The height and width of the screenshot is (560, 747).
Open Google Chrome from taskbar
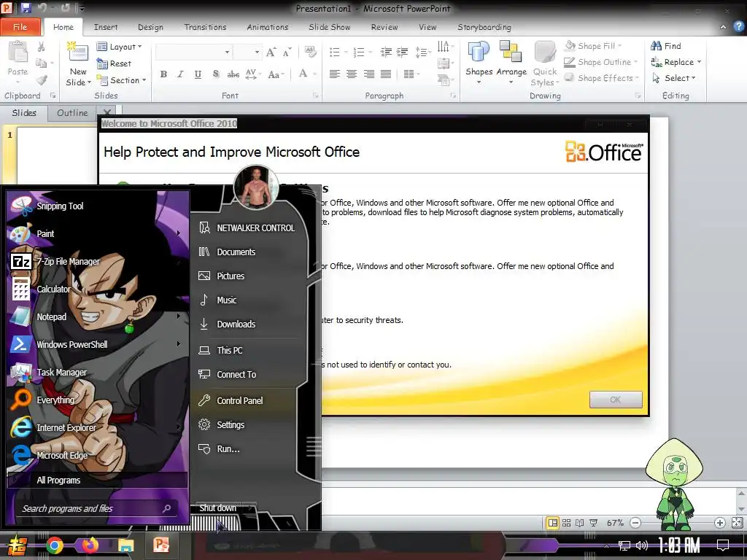click(x=54, y=545)
